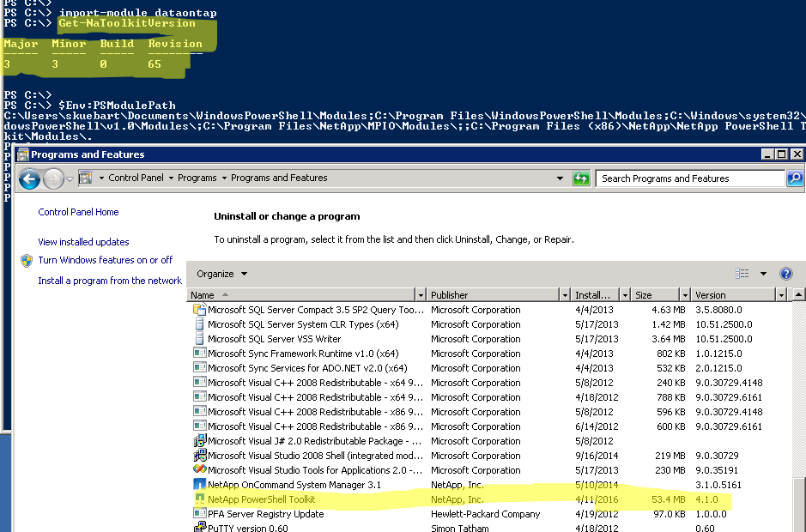Focus the Search Programs and Features box
Image resolution: width=806 pixels, height=532 pixels.
690,178
